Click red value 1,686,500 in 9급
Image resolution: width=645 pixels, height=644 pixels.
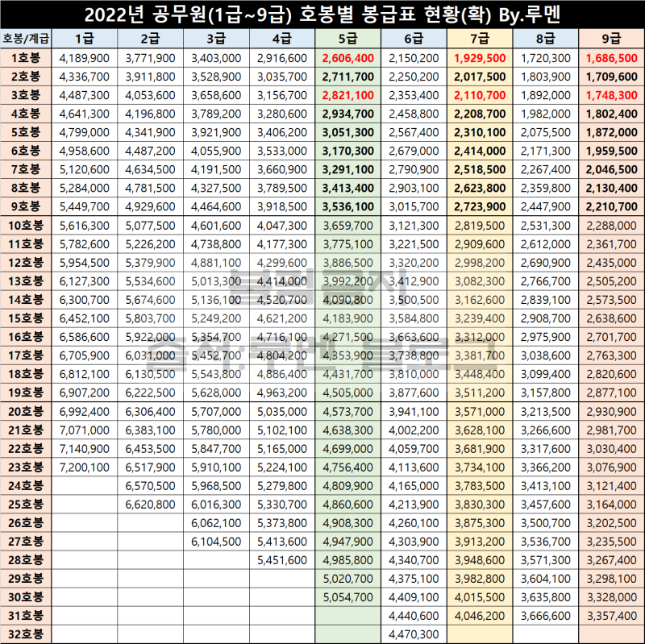coord(612,58)
